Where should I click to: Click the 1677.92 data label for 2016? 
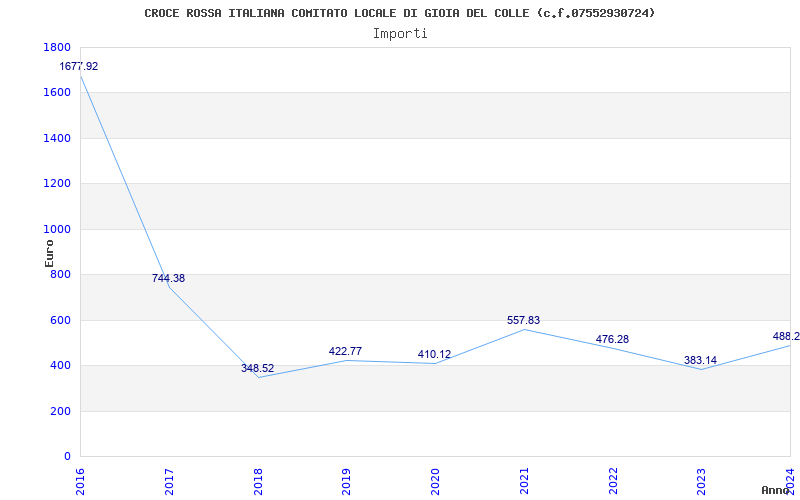click(x=79, y=66)
